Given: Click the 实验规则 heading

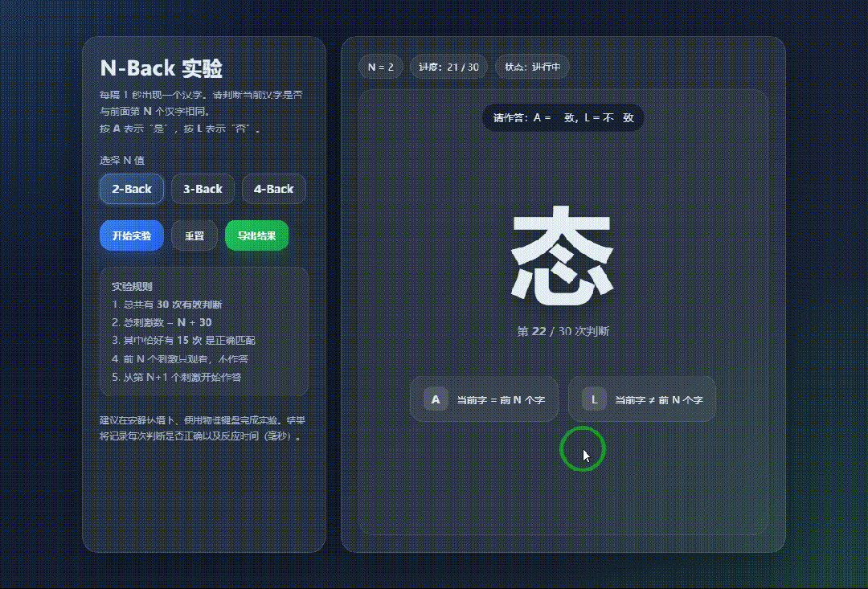Looking at the screenshot, I should [132, 286].
